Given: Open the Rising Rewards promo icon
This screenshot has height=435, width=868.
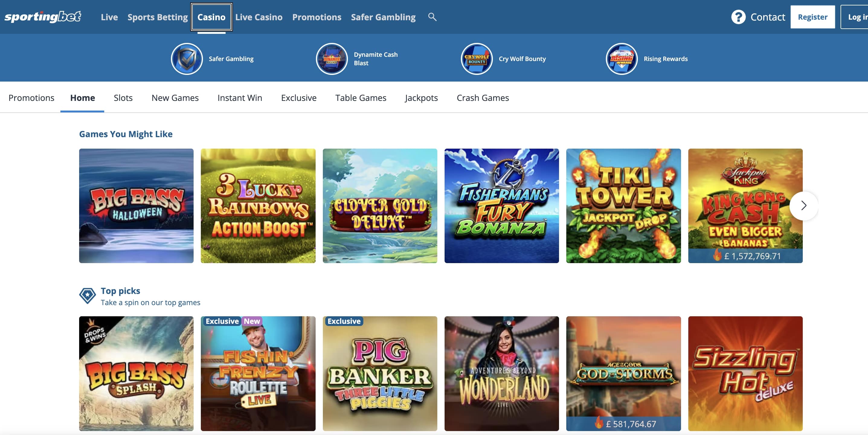Looking at the screenshot, I should (x=621, y=59).
